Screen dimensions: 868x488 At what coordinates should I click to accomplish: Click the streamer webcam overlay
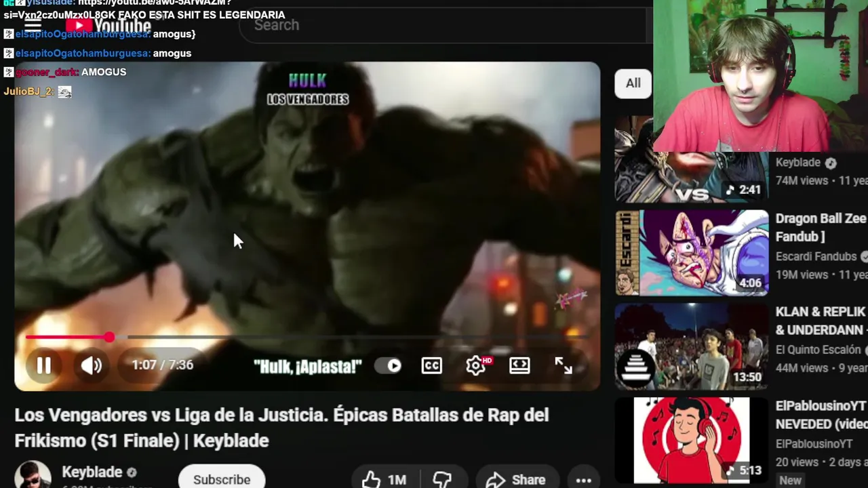point(760,76)
